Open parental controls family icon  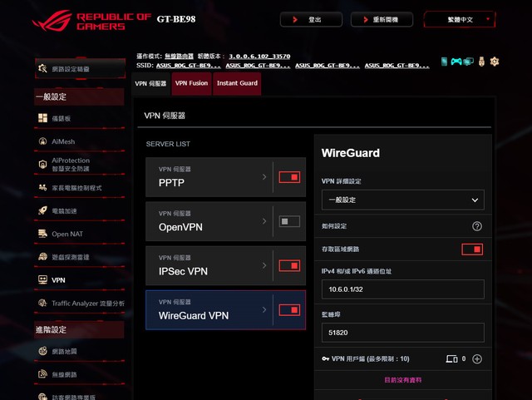(x=42, y=187)
